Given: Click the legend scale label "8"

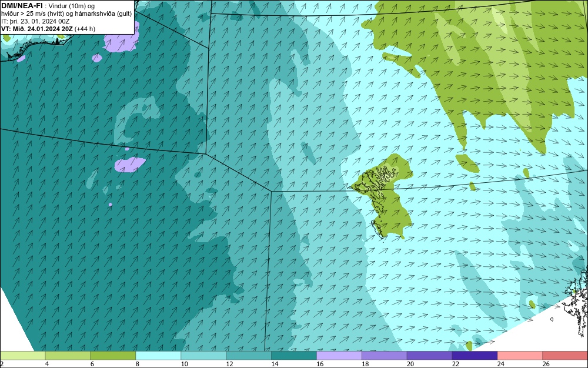Looking at the screenshot, I should click(137, 364).
